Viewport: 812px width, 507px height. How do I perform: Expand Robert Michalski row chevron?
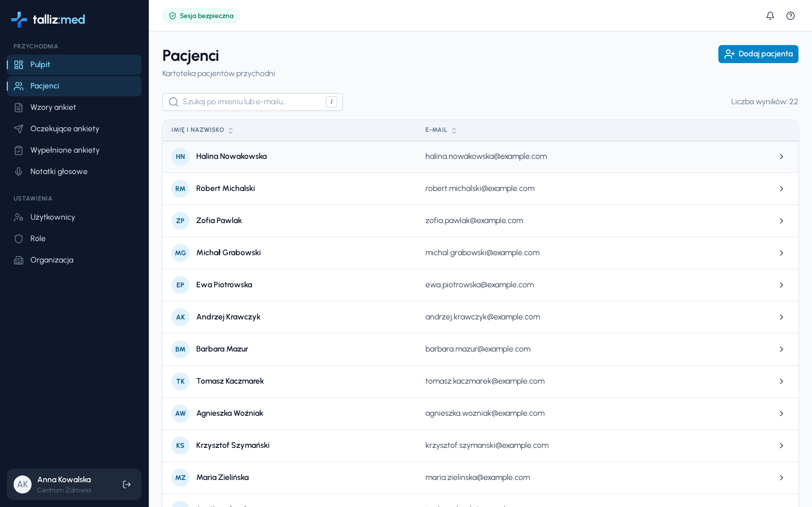coord(781,189)
